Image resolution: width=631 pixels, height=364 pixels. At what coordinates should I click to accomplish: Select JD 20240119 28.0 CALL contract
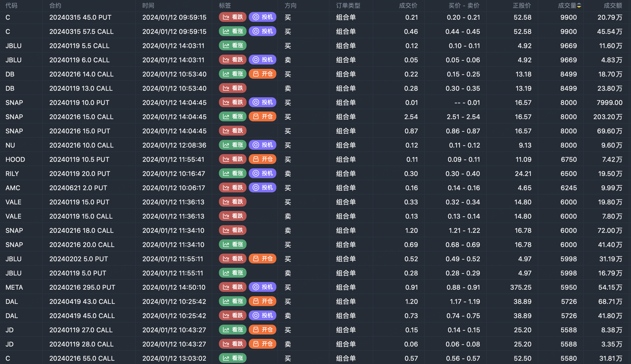click(x=81, y=344)
